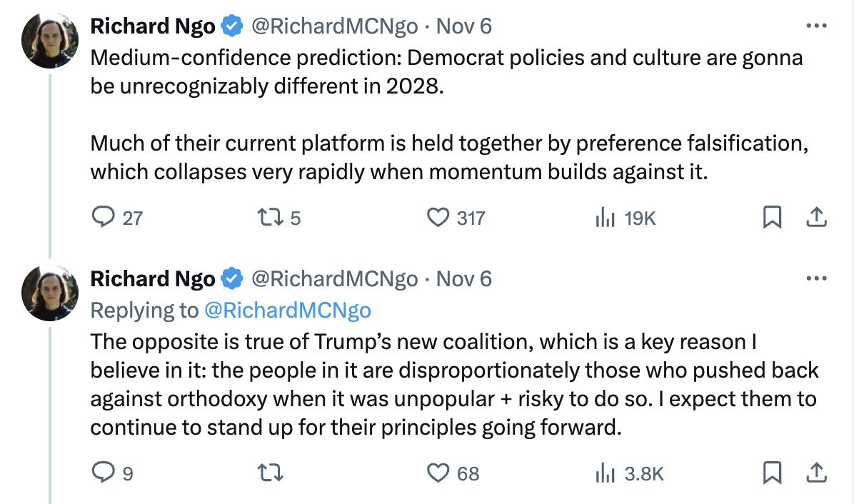Share the first tweet
The image size is (854, 504).
pos(816,217)
